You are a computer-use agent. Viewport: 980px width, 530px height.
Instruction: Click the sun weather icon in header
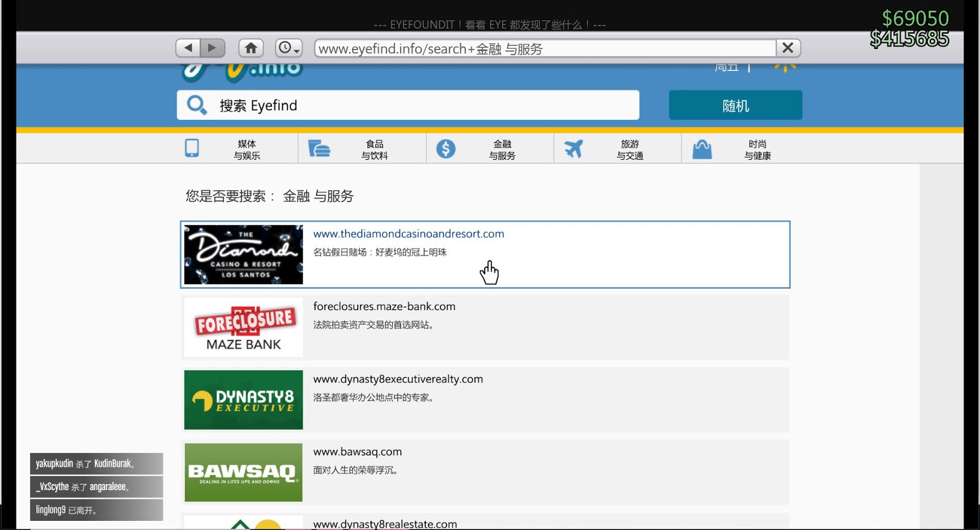click(x=785, y=67)
